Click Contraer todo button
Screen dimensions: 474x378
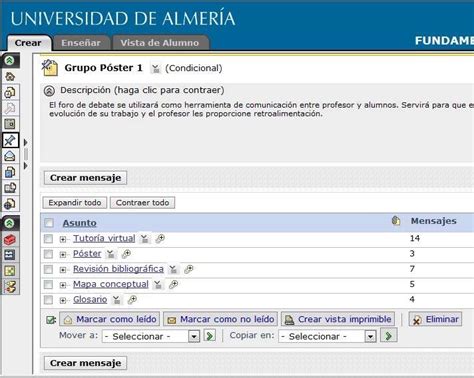pyautogui.click(x=142, y=203)
